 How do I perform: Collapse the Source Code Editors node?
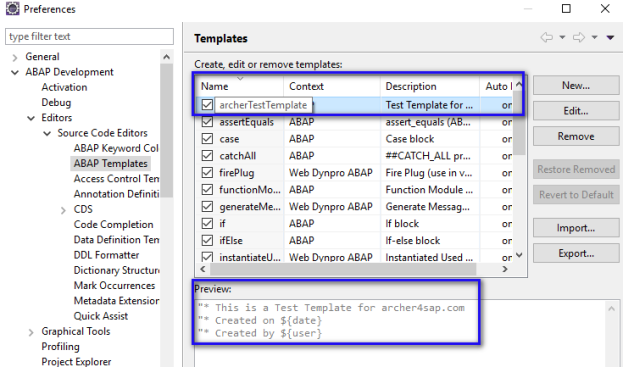47,133
